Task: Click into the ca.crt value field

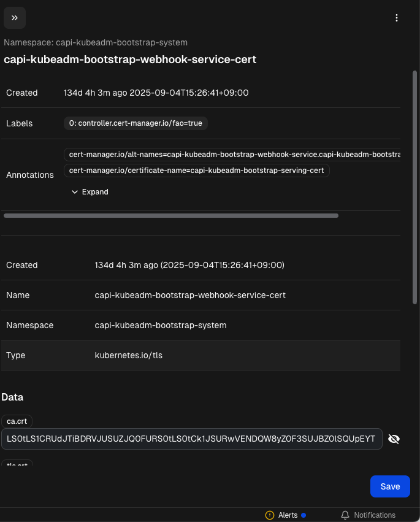Action: [191, 439]
